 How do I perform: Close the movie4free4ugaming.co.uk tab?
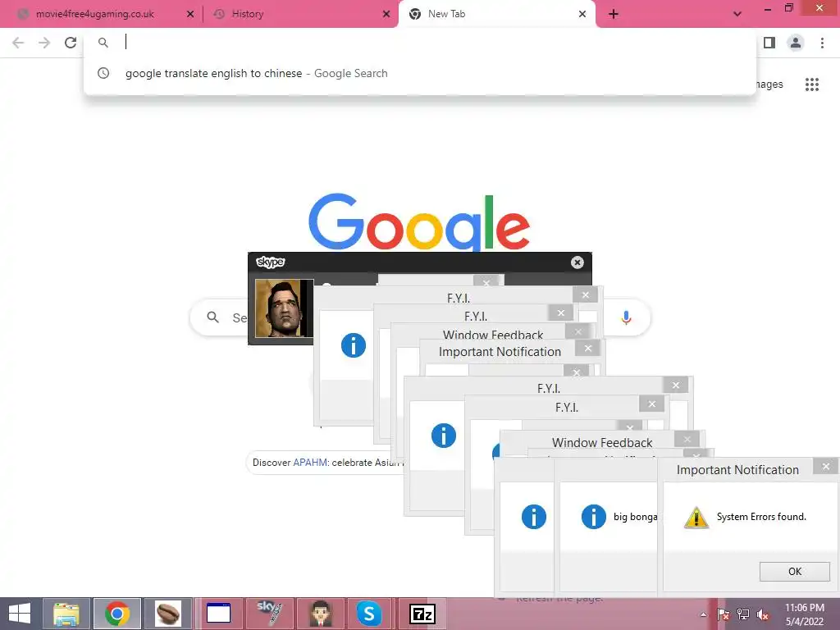(x=190, y=14)
